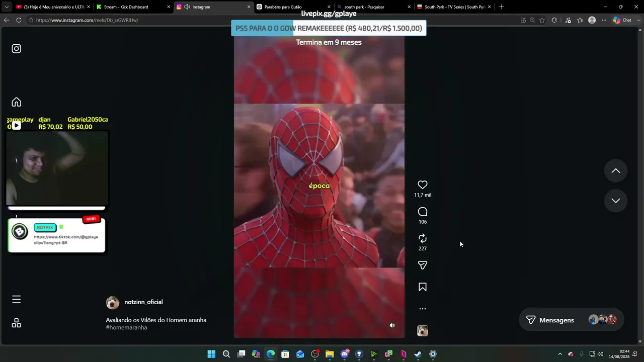Save the reel with the bookmark icon
This screenshot has width=644, height=362.
coord(423,287)
